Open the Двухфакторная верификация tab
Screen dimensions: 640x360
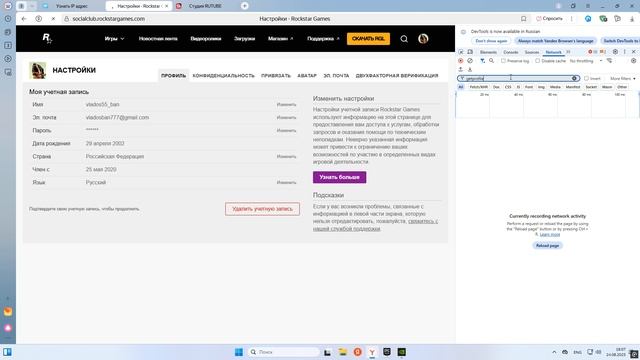397,76
